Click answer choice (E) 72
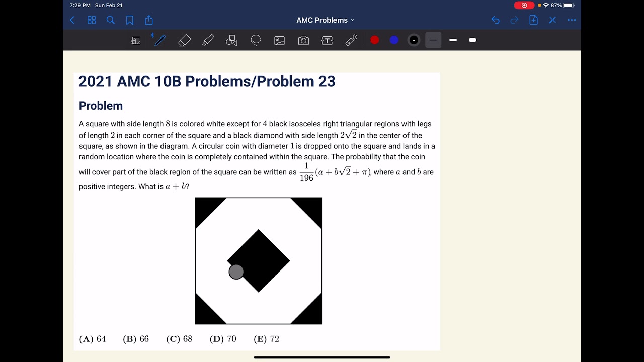Screen dimensions: 644x362 coord(267,339)
